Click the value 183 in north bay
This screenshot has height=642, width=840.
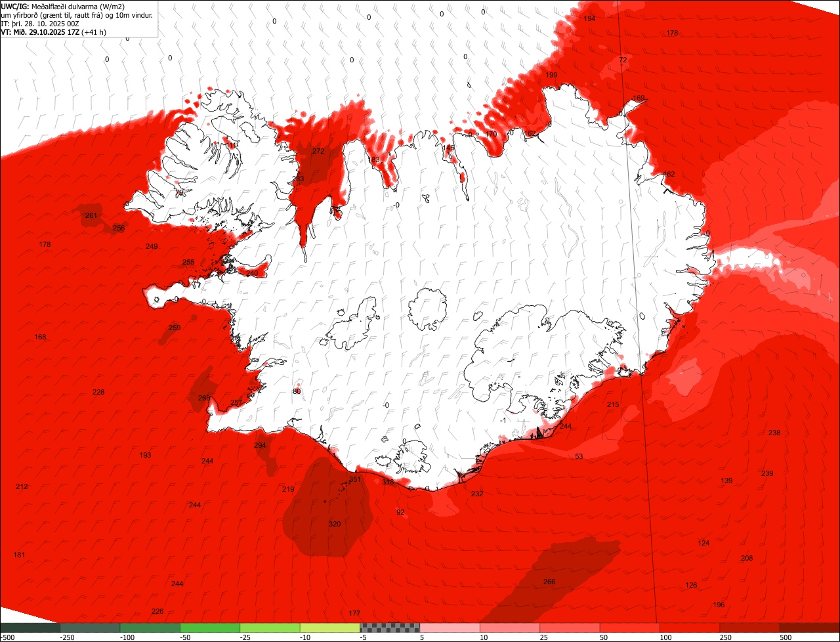tap(374, 160)
